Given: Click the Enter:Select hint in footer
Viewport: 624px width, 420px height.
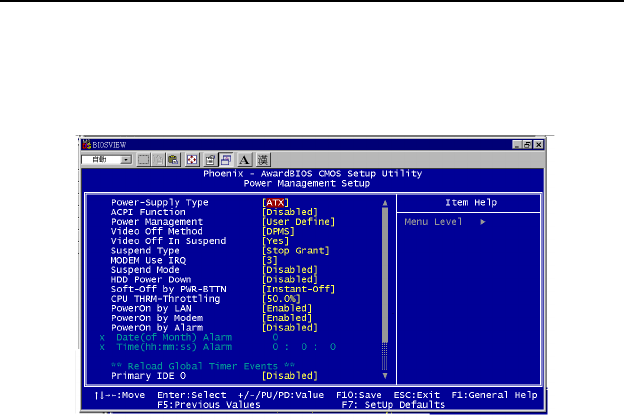Looking at the screenshot, I should 191,395.
